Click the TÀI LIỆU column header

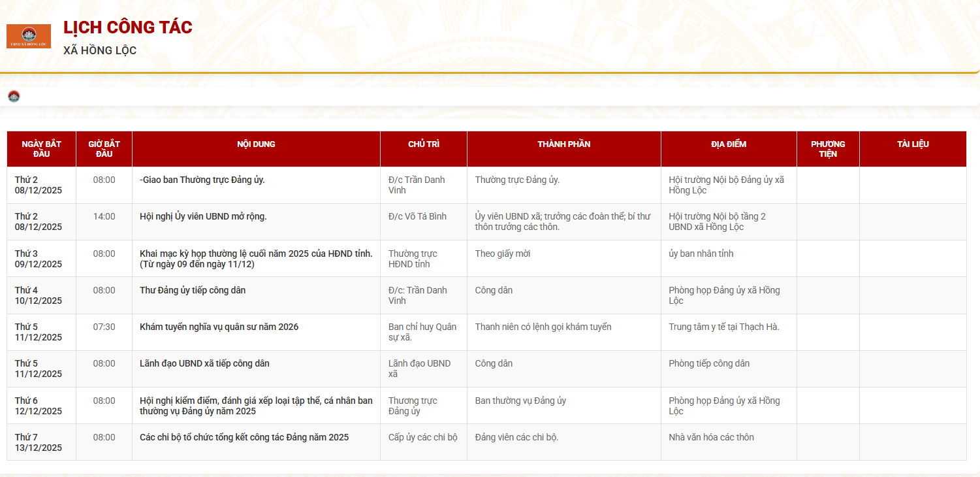point(912,144)
